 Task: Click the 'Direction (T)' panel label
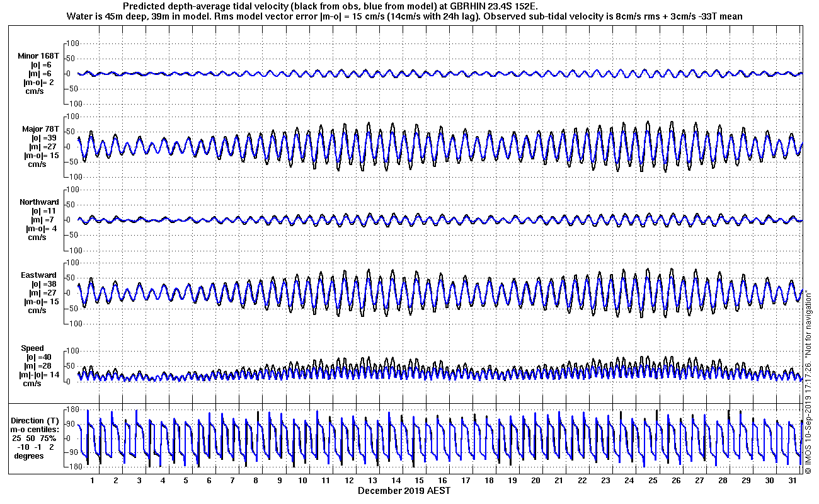coord(37,420)
